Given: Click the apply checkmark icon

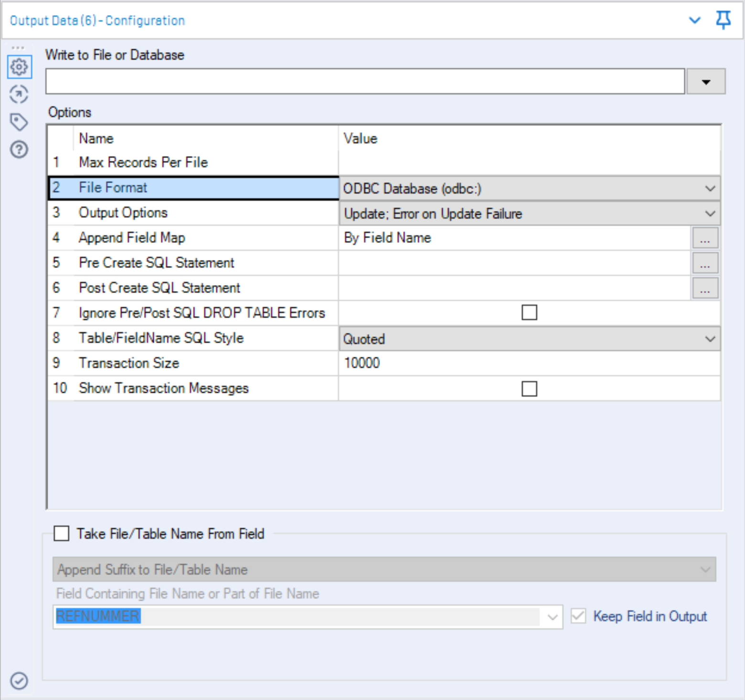Looking at the screenshot, I should tap(19, 680).
